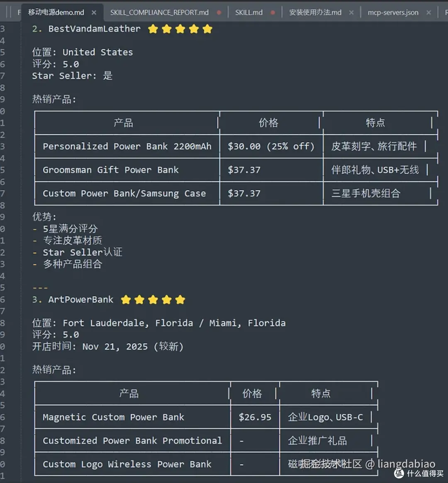This screenshot has width=448, height=483.
Task: Click the second star beside ArtPowerBank
Action: point(139,299)
